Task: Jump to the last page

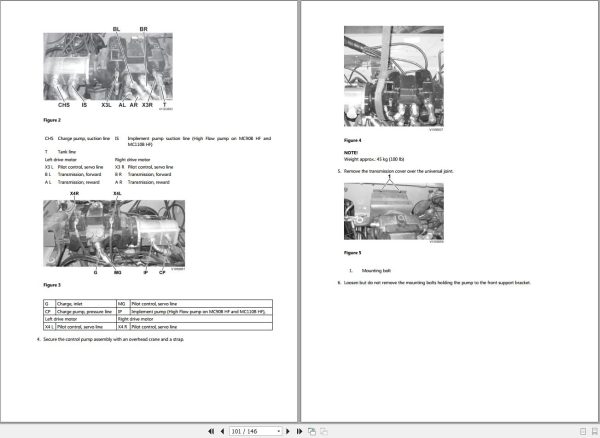Action: click(299, 431)
